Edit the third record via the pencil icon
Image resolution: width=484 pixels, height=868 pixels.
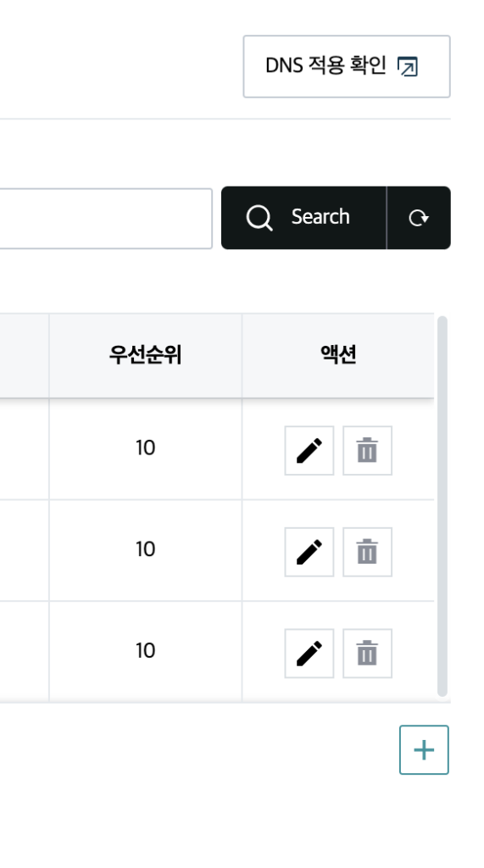[309, 654]
